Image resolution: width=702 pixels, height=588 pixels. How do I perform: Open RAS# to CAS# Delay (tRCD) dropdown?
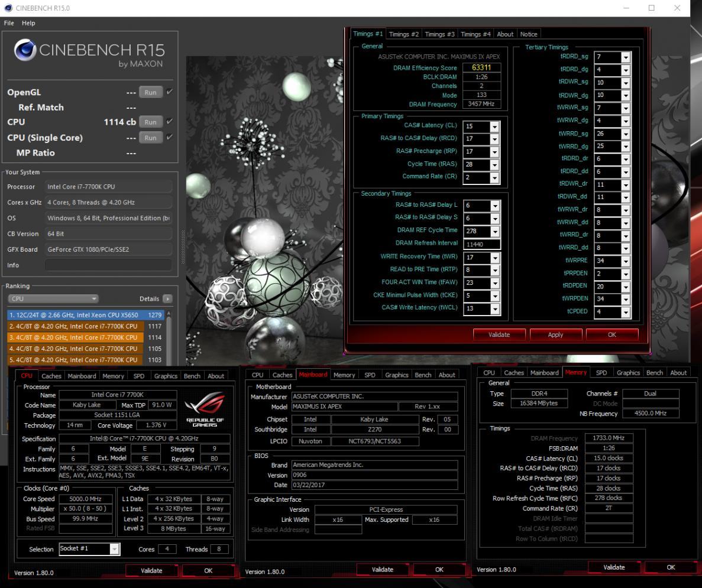(x=494, y=139)
